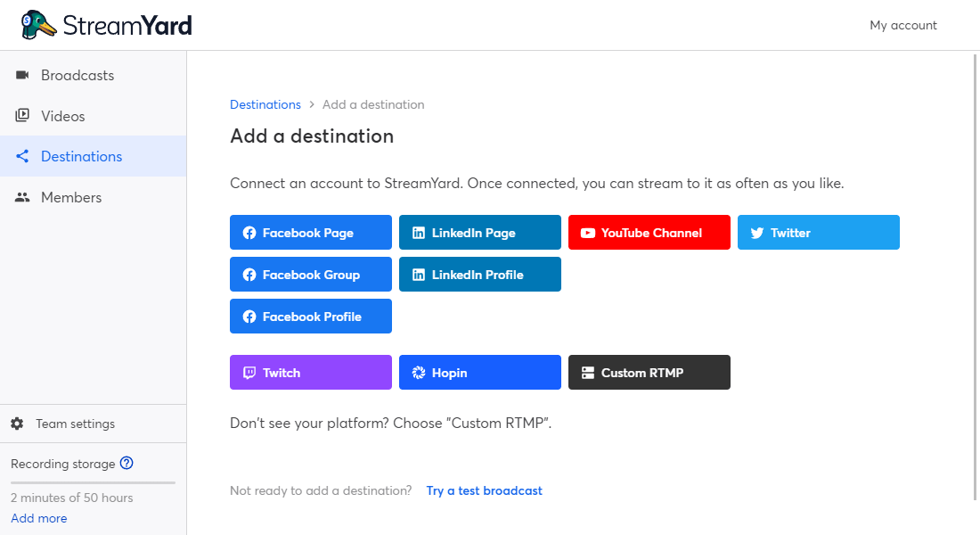The height and width of the screenshot is (535, 980).
Task: Choose the Facebook Page destination
Action: point(310,233)
